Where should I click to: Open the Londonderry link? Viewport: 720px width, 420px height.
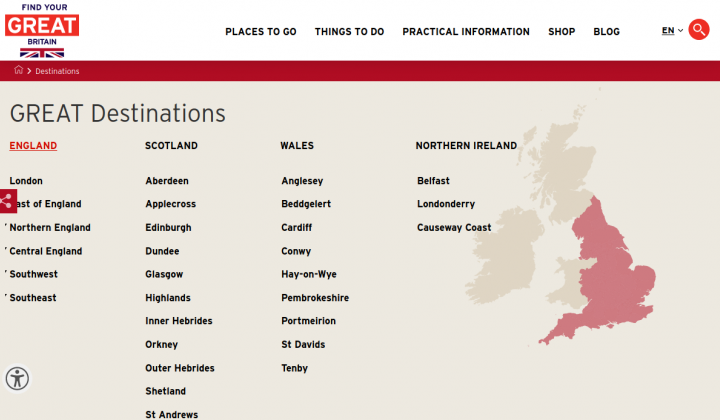[446, 204]
